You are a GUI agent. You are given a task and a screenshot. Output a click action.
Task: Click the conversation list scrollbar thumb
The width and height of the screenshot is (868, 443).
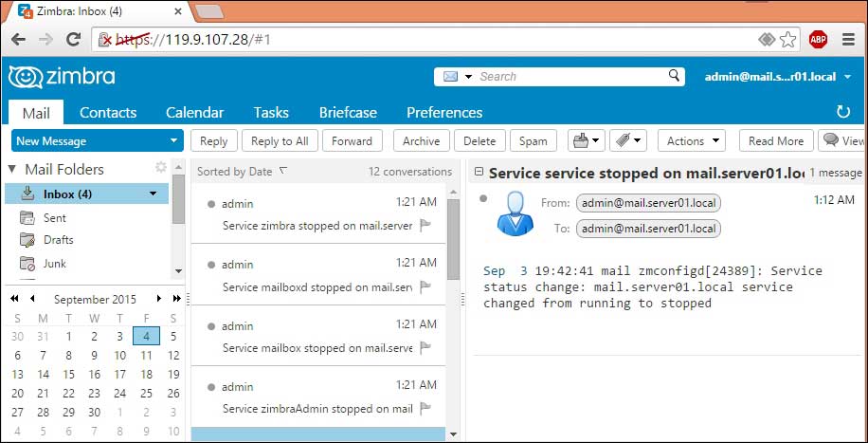click(453, 239)
